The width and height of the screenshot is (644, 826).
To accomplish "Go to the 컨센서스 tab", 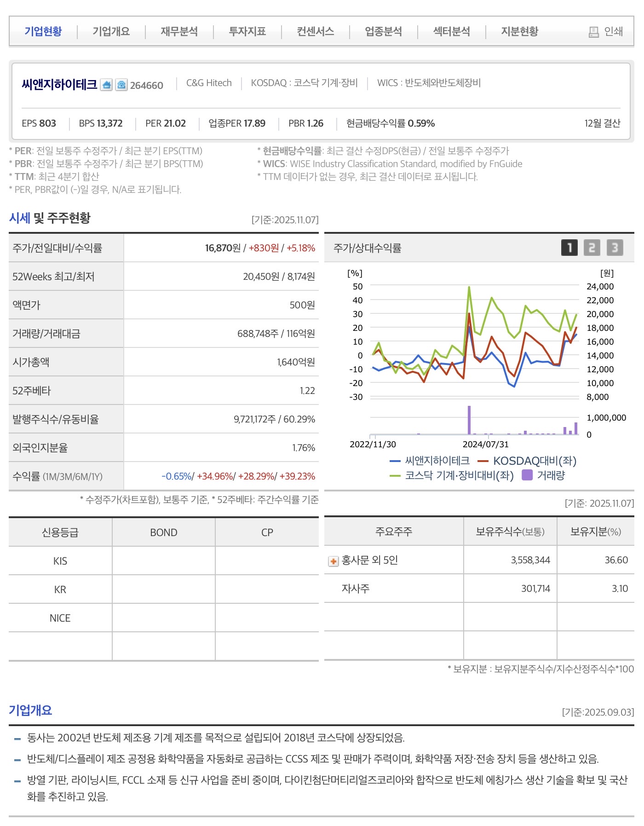I will [316, 31].
